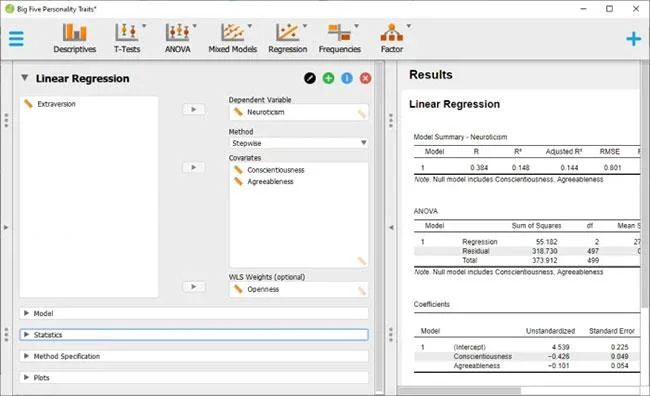Viewport: 650px width, 396px height.
Task: Click the WLS Weights (optional) label
Action: (x=267, y=277)
